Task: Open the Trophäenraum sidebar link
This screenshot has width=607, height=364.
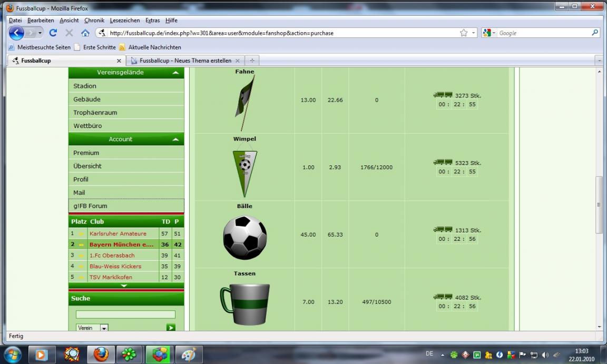Action: coord(95,113)
